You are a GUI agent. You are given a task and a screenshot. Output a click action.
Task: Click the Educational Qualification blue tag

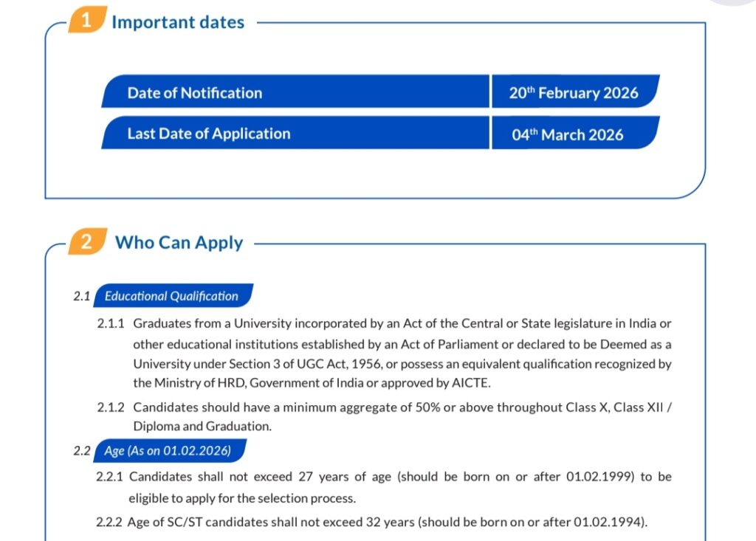pos(171,296)
